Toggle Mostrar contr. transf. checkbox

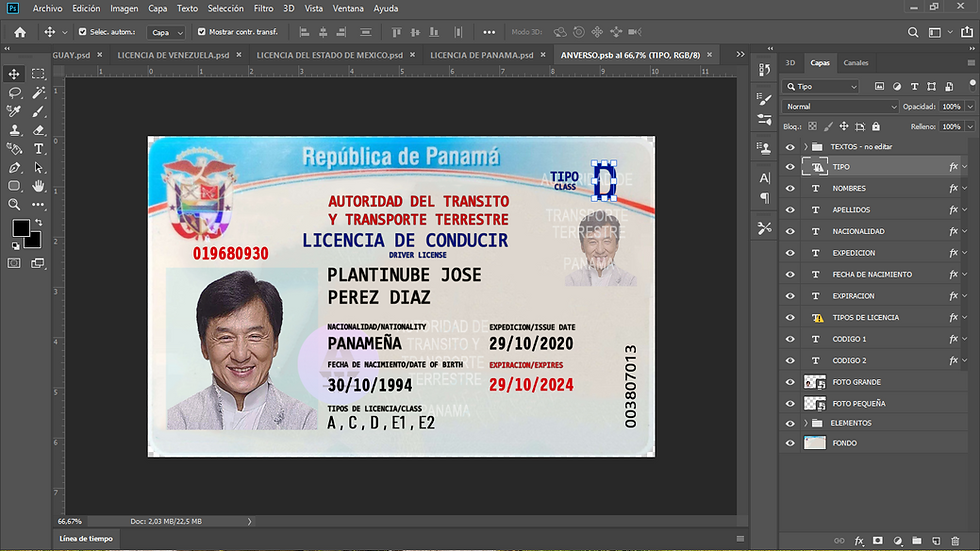pyautogui.click(x=201, y=31)
